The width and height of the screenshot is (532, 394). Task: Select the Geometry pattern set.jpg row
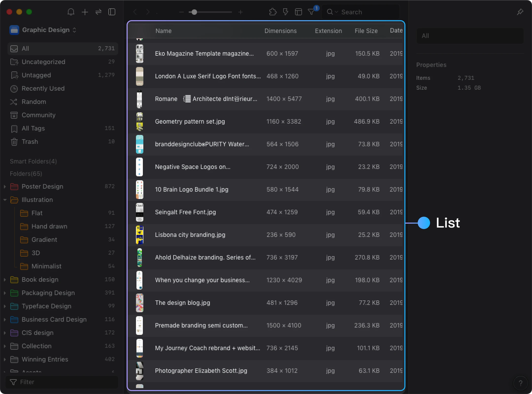pyautogui.click(x=265, y=122)
